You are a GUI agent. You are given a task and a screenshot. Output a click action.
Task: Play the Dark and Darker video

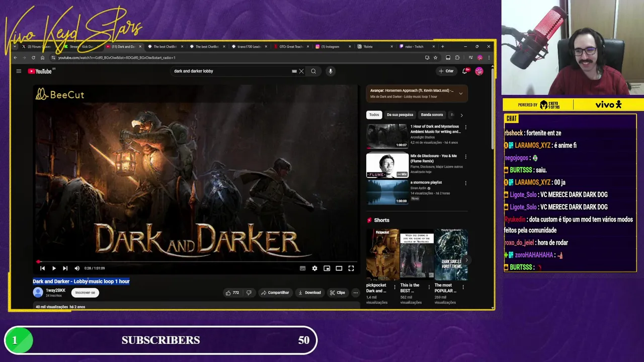coord(54,268)
